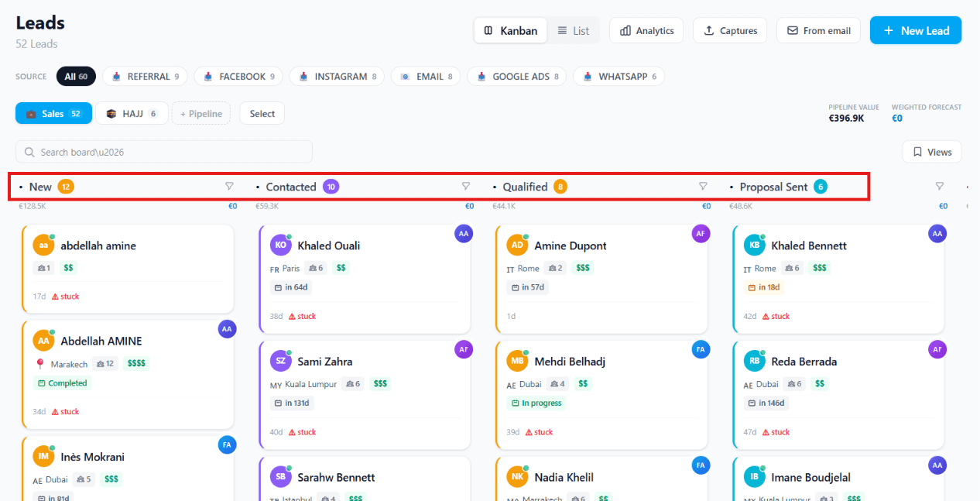This screenshot has width=980, height=501.
Task: Open the Sarahw Bennett lead card
Action: click(365, 479)
